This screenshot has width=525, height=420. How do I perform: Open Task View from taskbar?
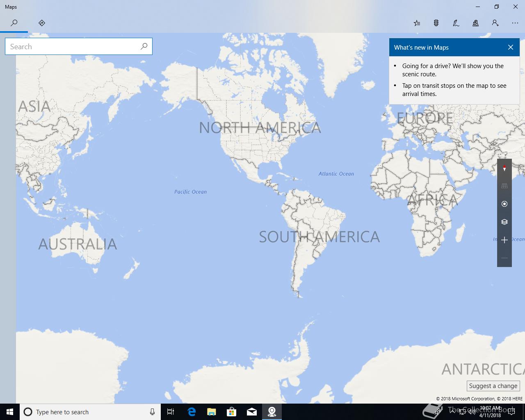171,412
